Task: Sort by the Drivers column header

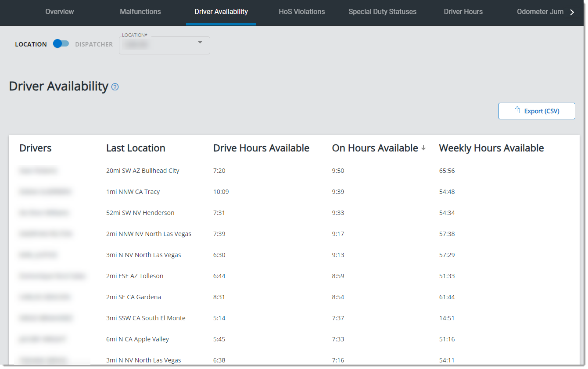Action: pos(36,148)
